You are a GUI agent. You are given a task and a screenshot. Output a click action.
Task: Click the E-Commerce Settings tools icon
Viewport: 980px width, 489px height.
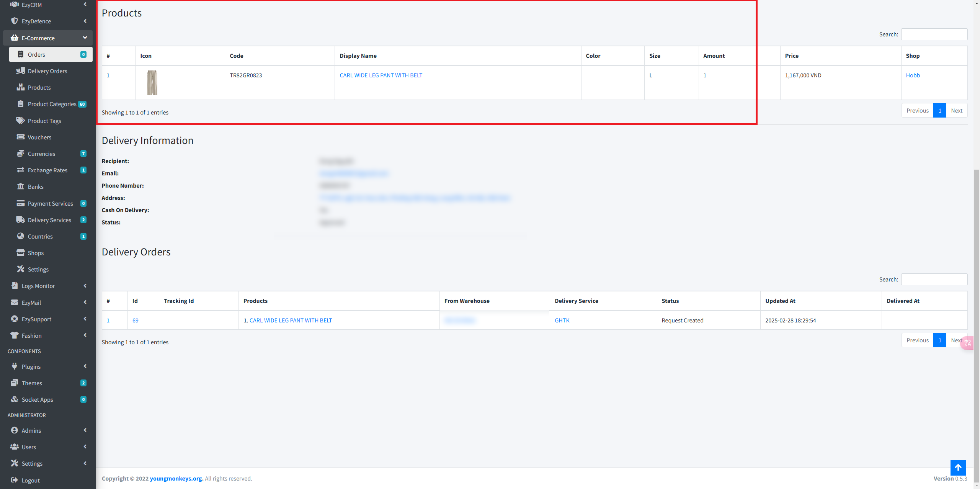21,269
